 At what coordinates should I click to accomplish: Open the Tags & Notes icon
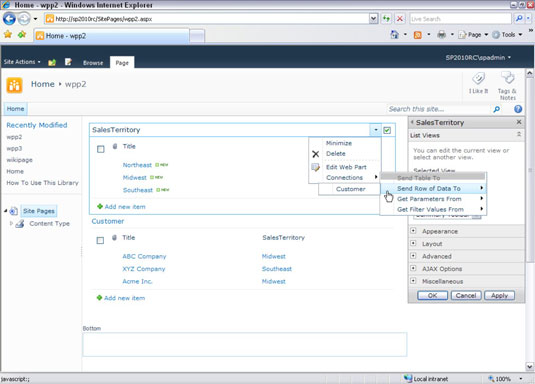[x=507, y=78]
